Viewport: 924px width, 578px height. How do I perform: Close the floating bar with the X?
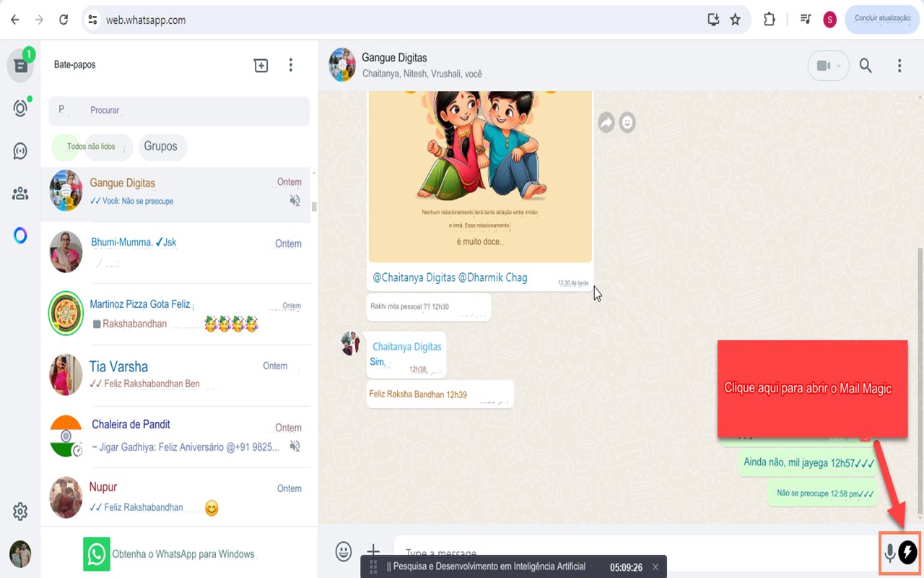(655, 567)
